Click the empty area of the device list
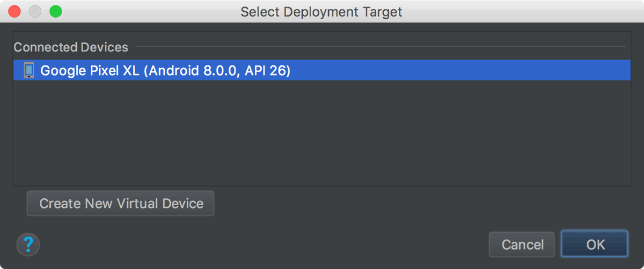This screenshot has width=644, height=269. pos(322,133)
